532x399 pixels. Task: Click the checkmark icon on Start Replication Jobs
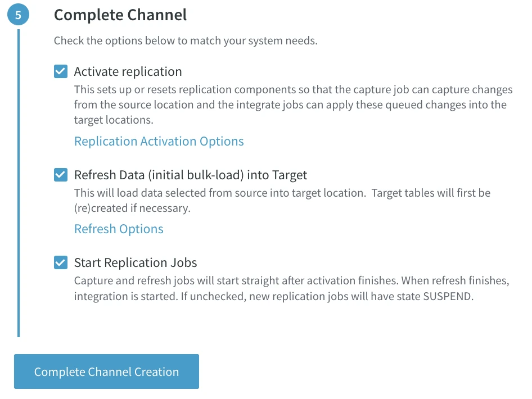pos(60,262)
